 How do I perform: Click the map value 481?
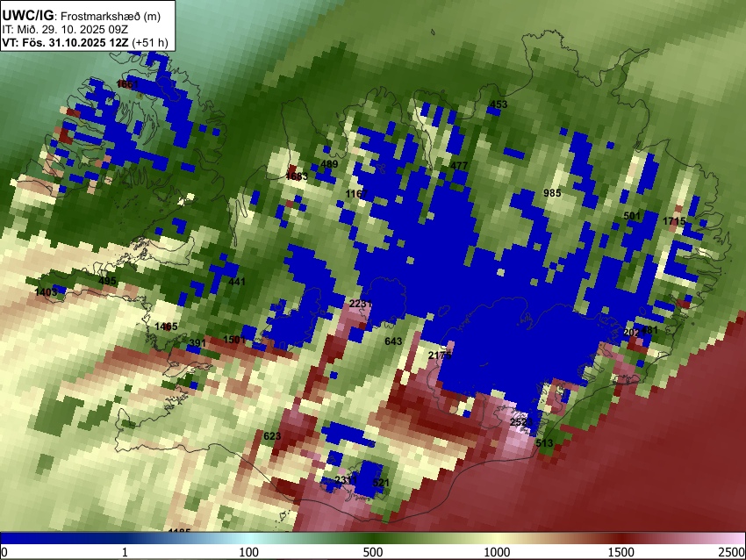pos(649,330)
